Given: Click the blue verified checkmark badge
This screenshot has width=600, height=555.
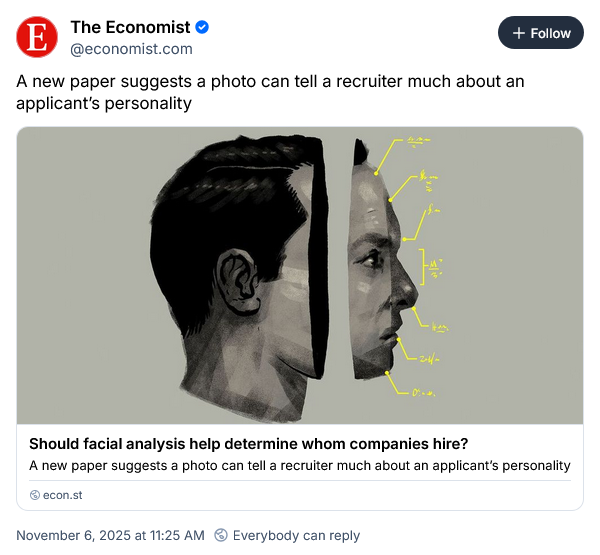Looking at the screenshot, I should (202, 28).
